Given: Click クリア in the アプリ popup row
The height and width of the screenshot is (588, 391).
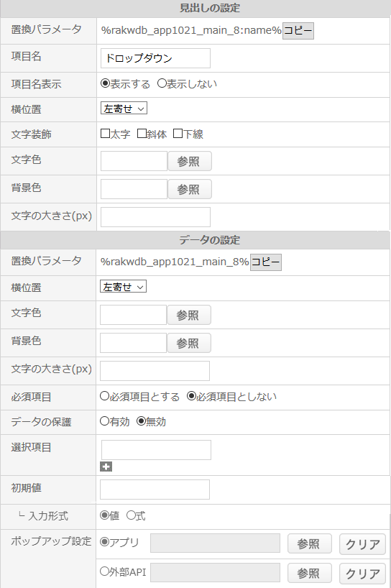Looking at the screenshot, I should 362,543.
